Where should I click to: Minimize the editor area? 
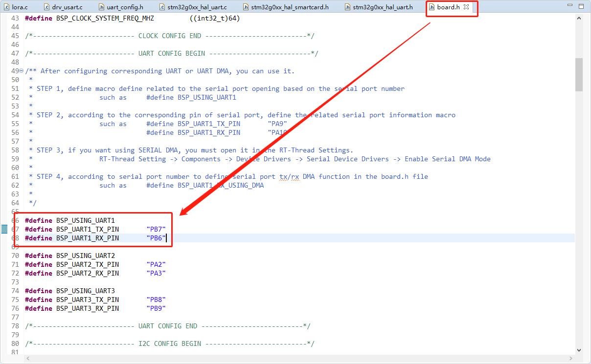click(x=569, y=6)
